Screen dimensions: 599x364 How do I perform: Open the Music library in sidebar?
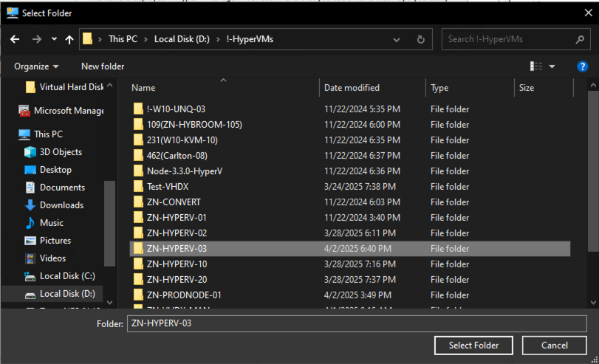point(51,223)
